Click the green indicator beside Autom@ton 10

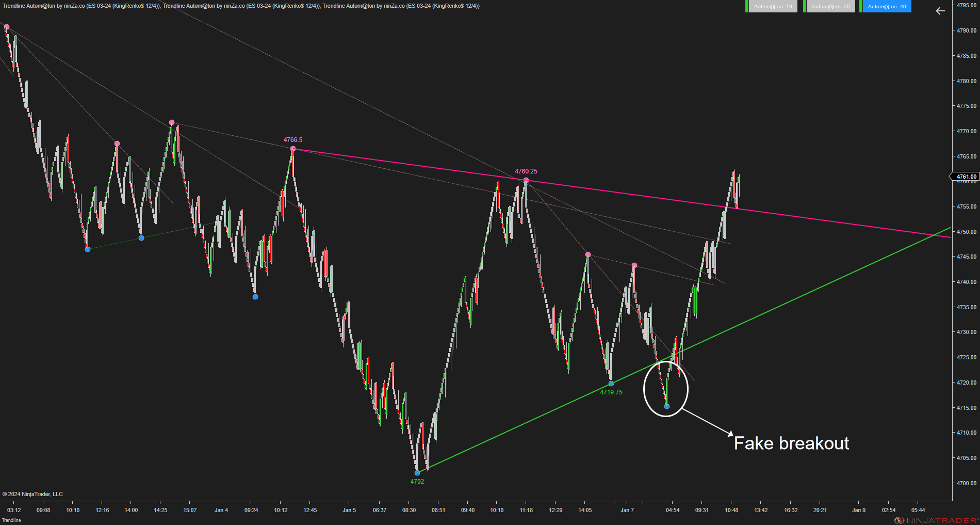pos(747,6)
